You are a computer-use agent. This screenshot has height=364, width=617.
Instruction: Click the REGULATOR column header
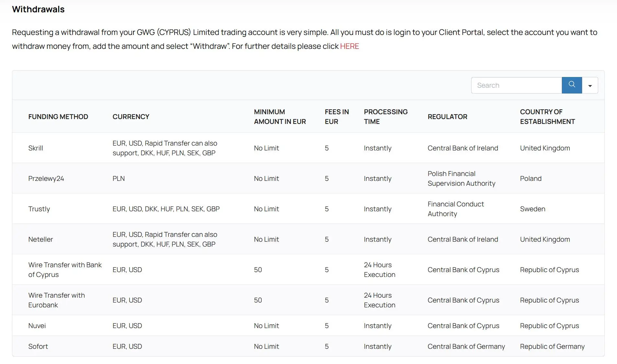(x=447, y=116)
